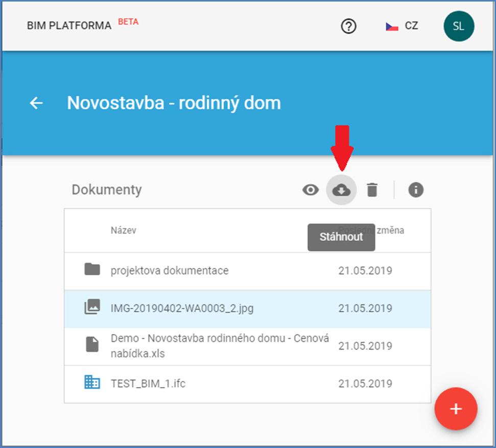This screenshot has width=496, height=448.
Task: Click the Novostavba - rodinný dom title
Action: pyautogui.click(x=174, y=103)
